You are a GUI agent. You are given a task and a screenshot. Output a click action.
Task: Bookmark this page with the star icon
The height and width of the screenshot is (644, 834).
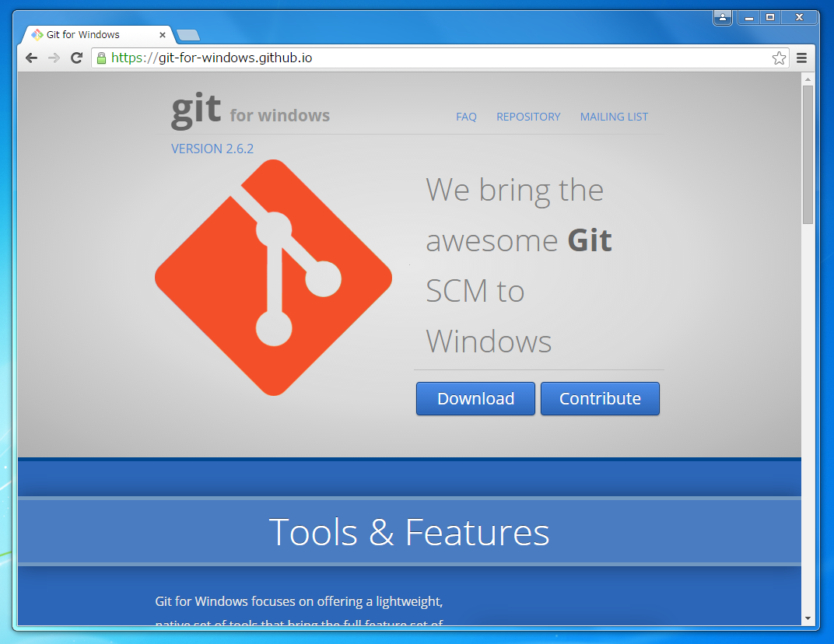[778, 58]
